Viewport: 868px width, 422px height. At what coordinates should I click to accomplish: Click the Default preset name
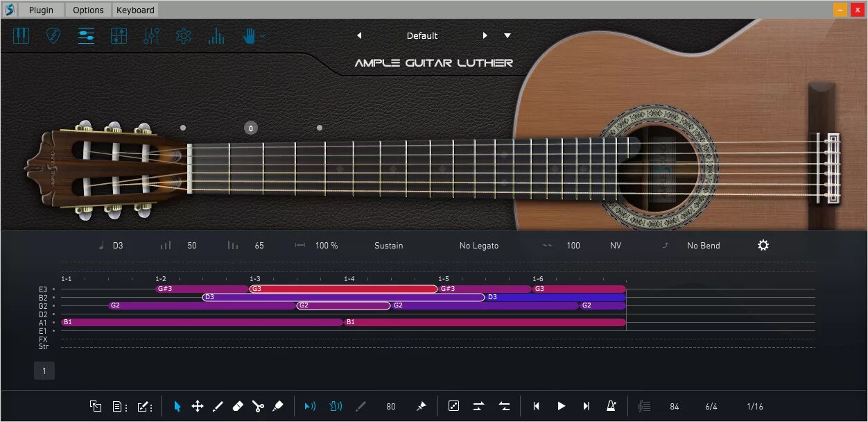[x=422, y=35]
